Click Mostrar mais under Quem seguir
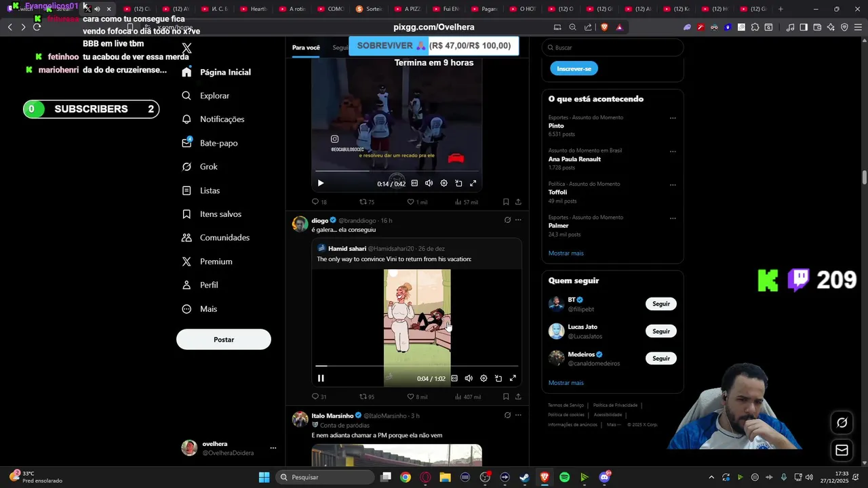The image size is (868, 488). (566, 383)
